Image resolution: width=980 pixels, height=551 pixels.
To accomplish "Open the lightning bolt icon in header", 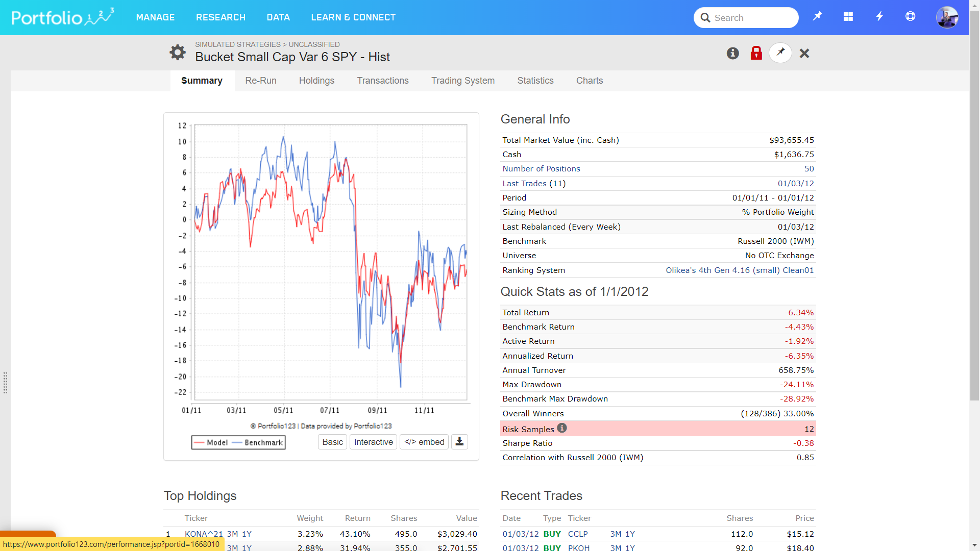I will [879, 17].
